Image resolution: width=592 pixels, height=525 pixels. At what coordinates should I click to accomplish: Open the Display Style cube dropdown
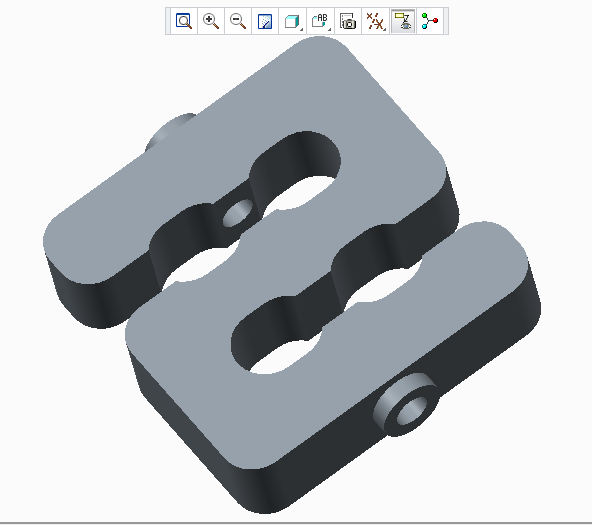point(293,21)
